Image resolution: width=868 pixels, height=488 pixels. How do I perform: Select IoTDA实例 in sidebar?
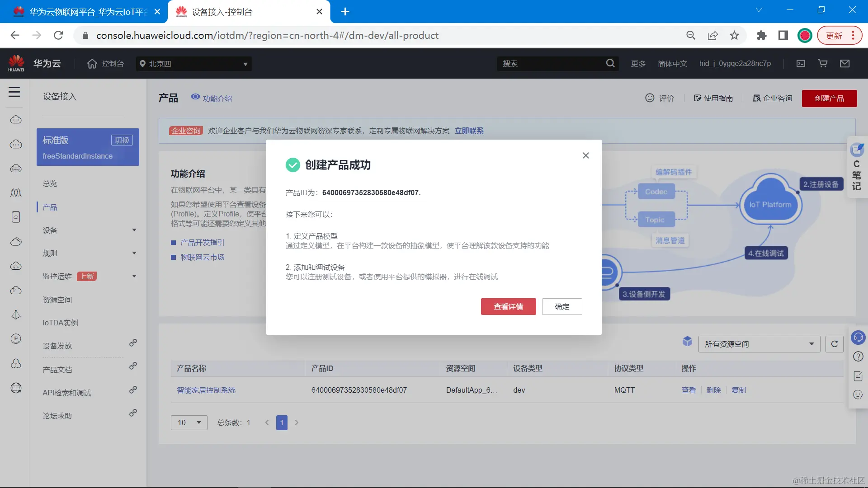point(60,323)
